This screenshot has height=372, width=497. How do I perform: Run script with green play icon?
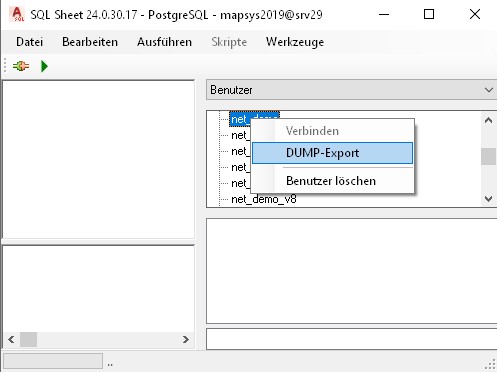(x=44, y=66)
